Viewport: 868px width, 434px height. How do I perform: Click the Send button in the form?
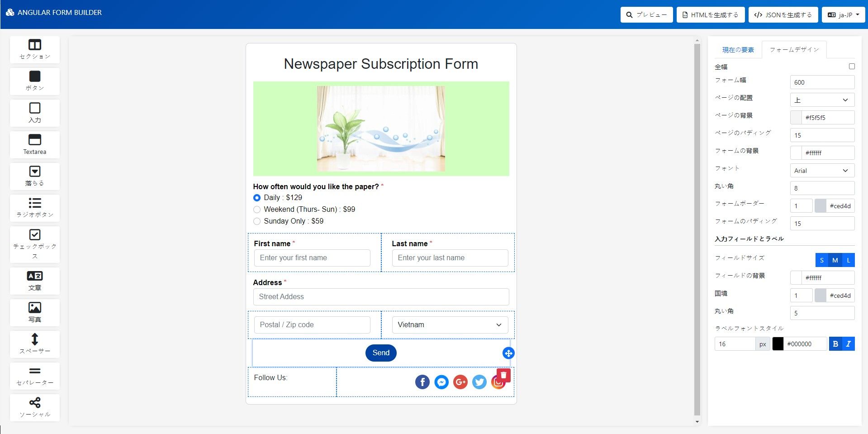pos(381,353)
